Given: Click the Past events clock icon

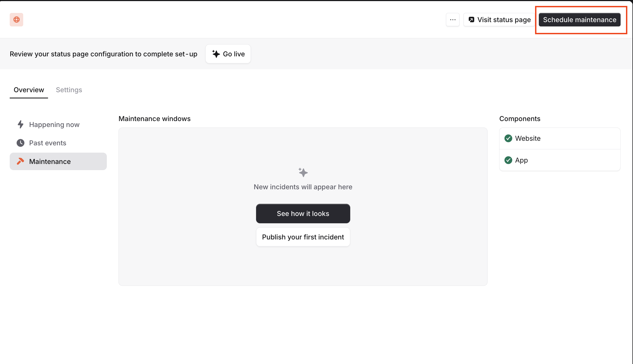Looking at the screenshot, I should [21, 143].
